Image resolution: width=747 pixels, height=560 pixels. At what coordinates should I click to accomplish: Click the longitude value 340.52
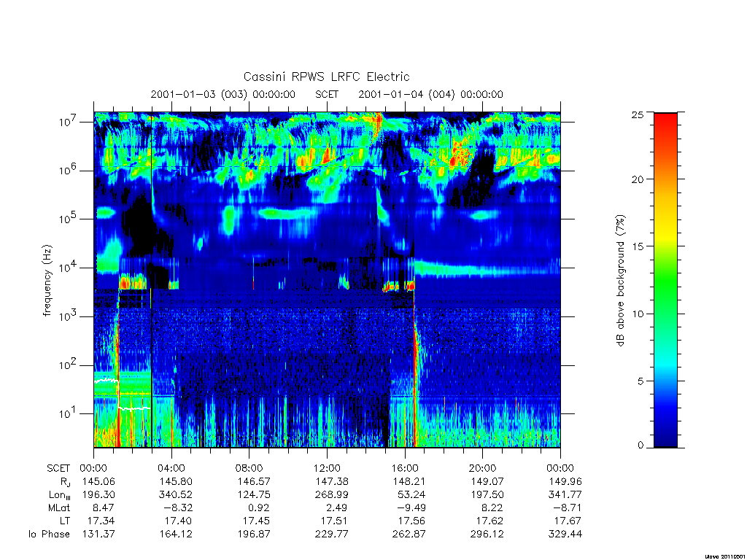pyautogui.click(x=175, y=495)
